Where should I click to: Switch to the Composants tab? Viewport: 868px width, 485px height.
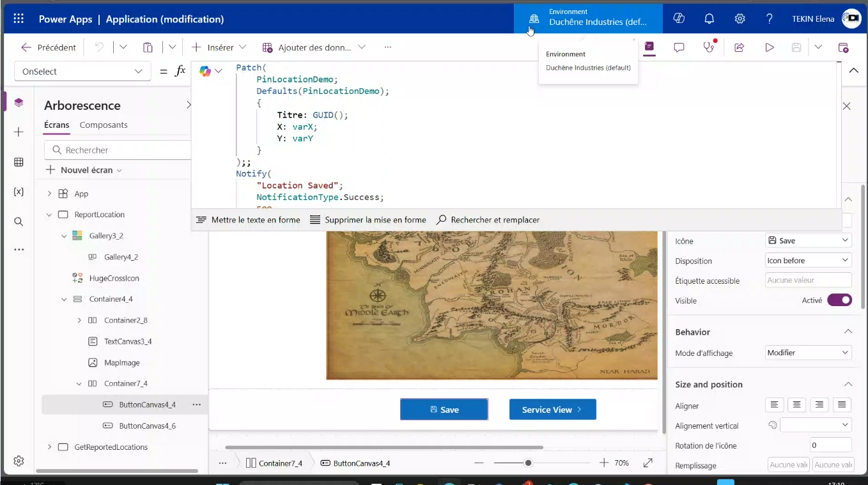[104, 125]
